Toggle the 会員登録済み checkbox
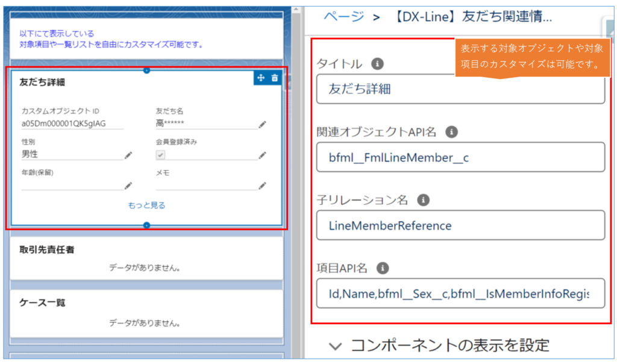 (x=161, y=155)
